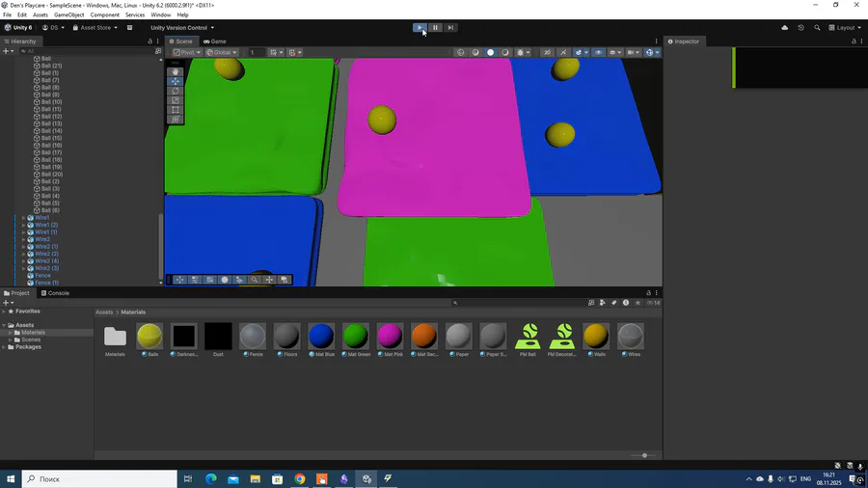Screen dimensions: 868x488
Task: Select the combined Transform tool
Action: tap(176, 119)
